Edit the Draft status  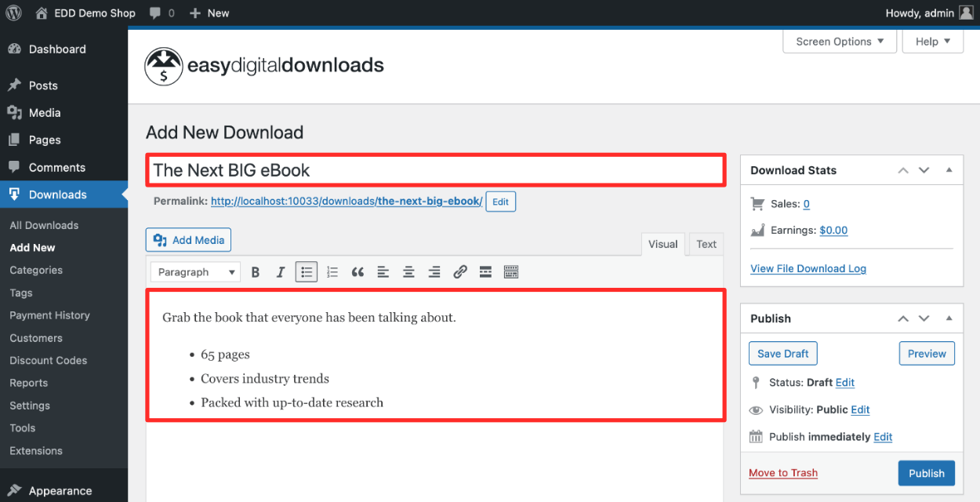(845, 383)
